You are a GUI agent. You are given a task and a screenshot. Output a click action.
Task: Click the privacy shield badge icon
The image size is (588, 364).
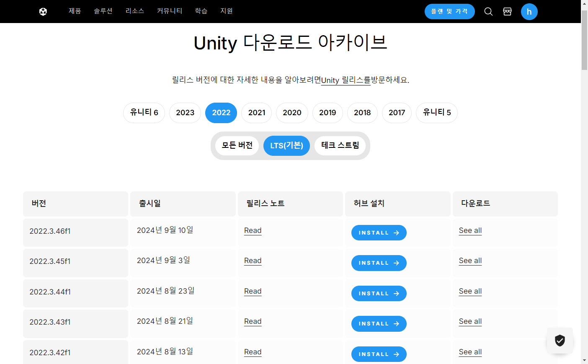pyautogui.click(x=560, y=341)
